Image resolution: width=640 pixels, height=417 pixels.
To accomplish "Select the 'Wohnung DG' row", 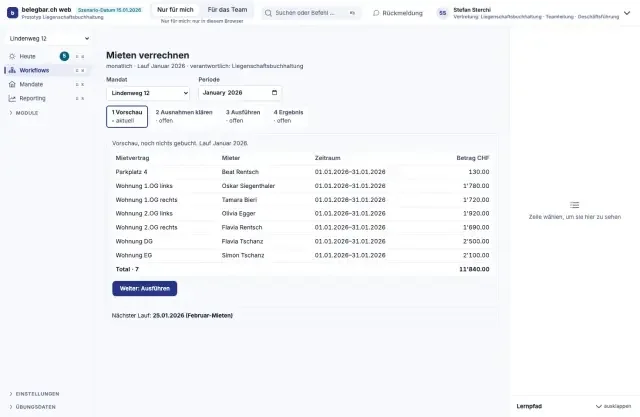I will coord(302,241).
